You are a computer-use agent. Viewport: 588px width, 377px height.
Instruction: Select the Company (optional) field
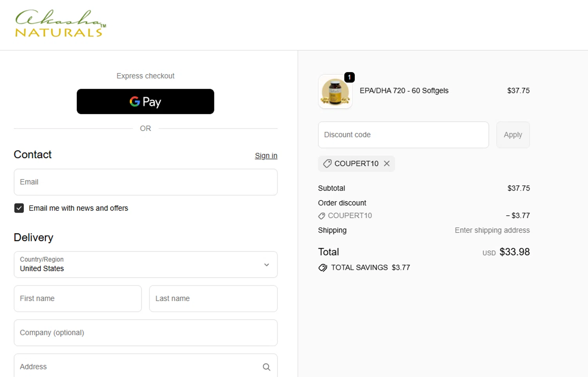[145, 333]
